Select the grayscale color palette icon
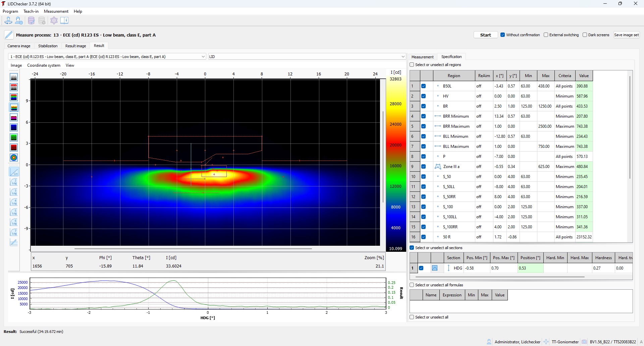The image size is (644, 346). pyautogui.click(x=14, y=77)
